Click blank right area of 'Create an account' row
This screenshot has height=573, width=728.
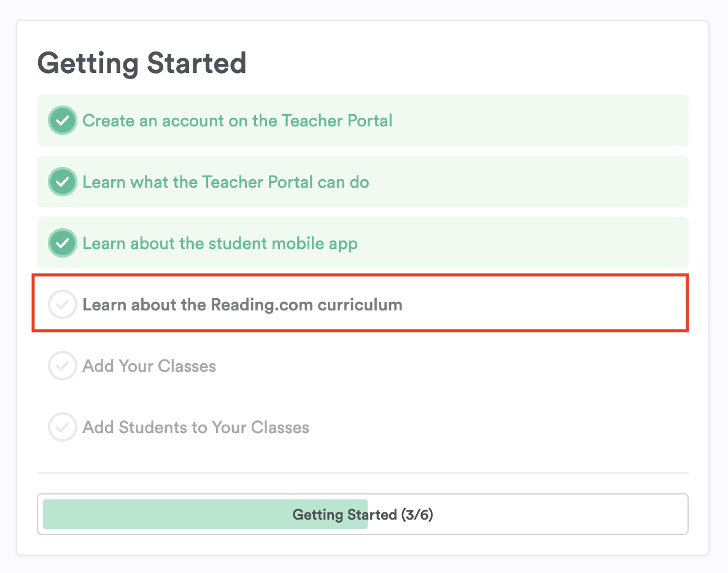coord(552,120)
